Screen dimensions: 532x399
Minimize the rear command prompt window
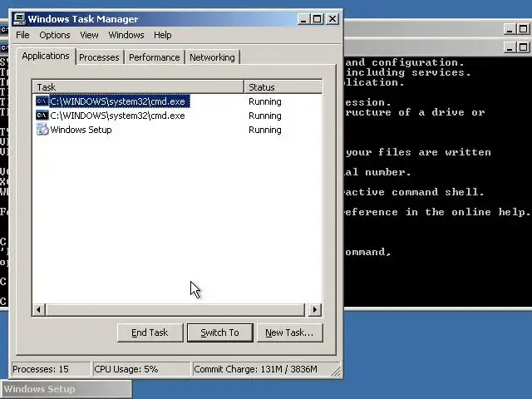click(510, 29)
